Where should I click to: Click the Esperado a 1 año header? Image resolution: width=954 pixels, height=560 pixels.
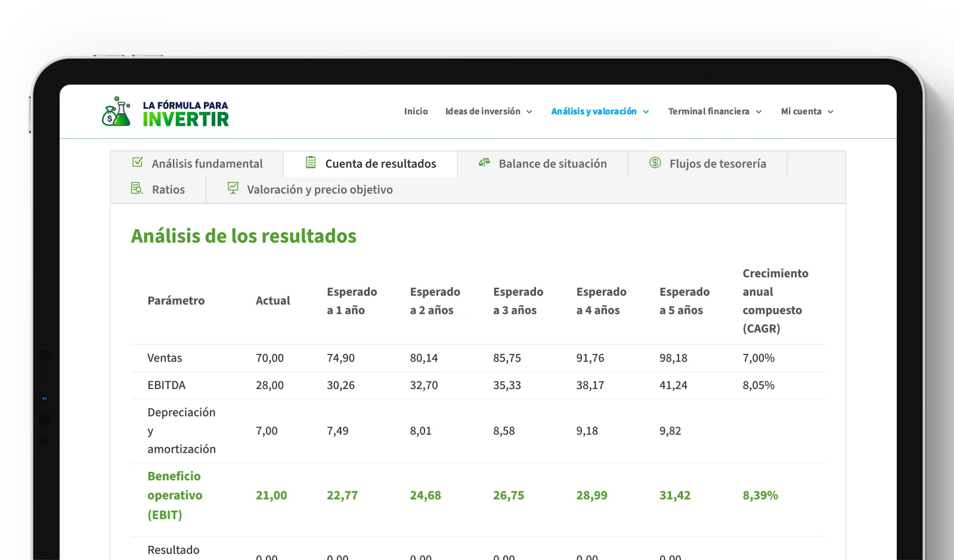[352, 301]
